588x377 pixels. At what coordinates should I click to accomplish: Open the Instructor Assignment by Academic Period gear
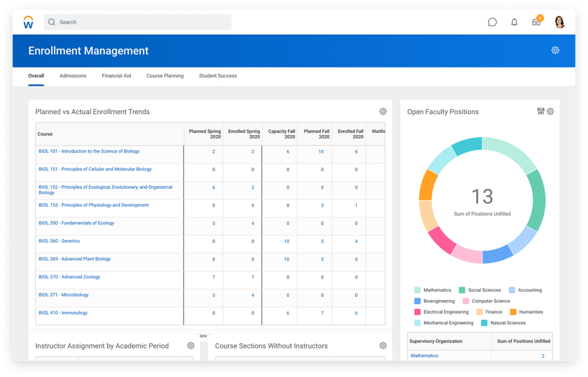[191, 346]
